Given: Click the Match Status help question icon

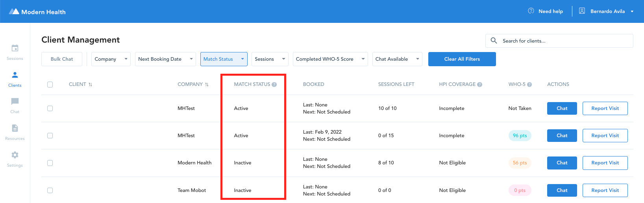Looking at the screenshot, I should tap(274, 84).
